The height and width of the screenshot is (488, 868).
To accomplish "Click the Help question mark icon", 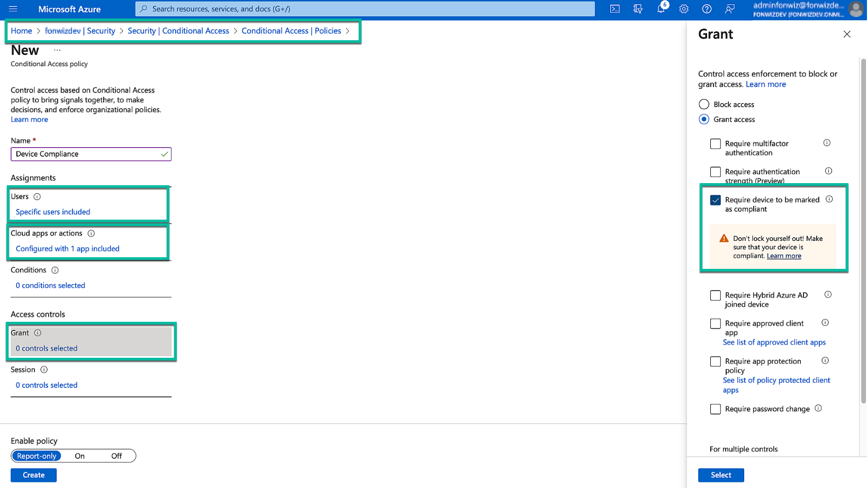I will point(707,9).
